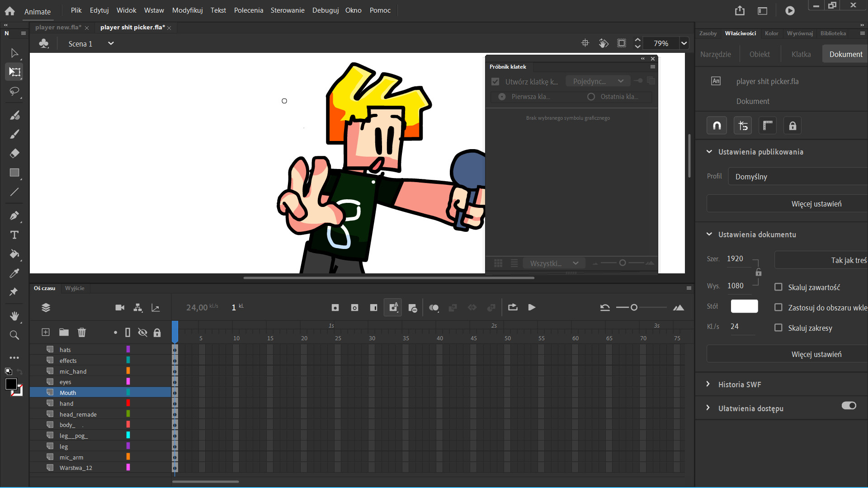
Task: Select the Selection tool
Action: click(x=14, y=53)
